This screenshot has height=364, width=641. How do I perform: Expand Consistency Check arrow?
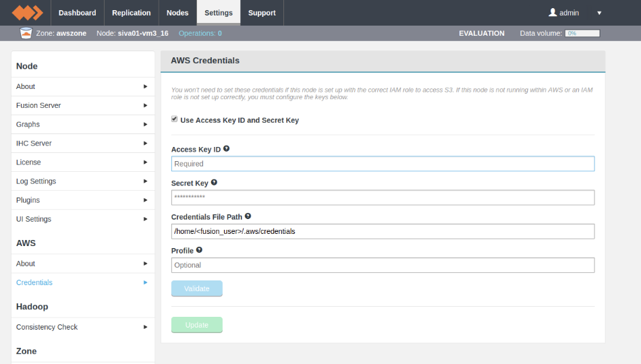tap(145, 327)
